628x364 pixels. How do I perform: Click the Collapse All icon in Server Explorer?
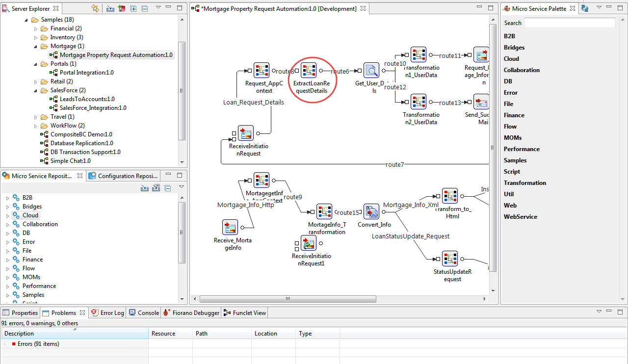click(144, 8)
